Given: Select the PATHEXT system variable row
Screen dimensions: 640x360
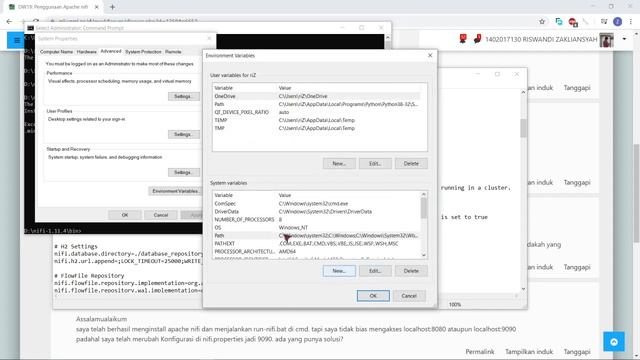Looking at the screenshot, I should coord(317,244).
